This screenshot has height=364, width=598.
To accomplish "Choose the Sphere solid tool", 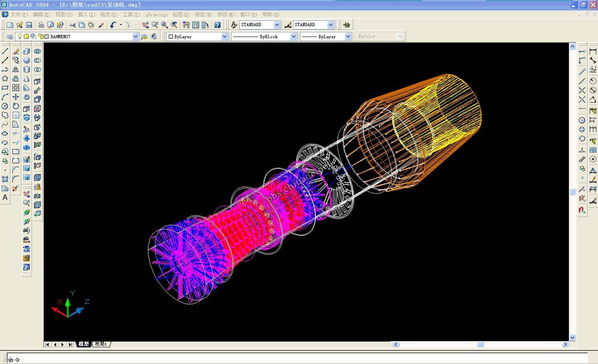I will click(27, 60).
